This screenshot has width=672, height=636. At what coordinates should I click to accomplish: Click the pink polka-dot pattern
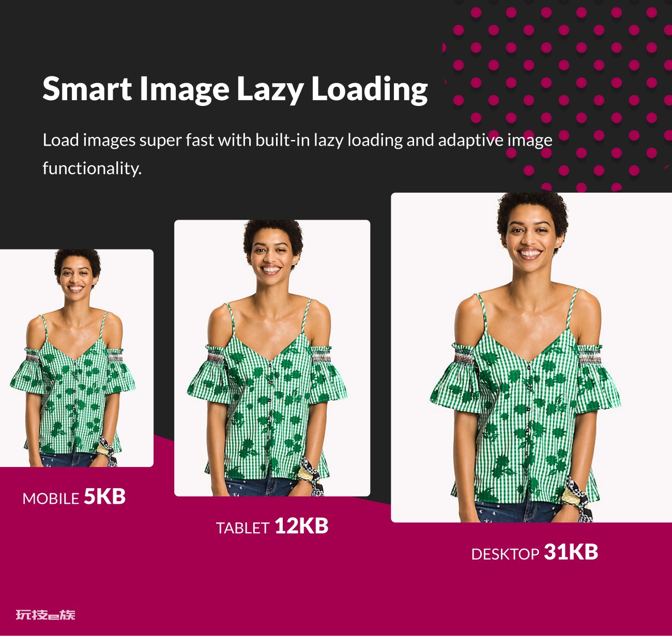pos(558,93)
